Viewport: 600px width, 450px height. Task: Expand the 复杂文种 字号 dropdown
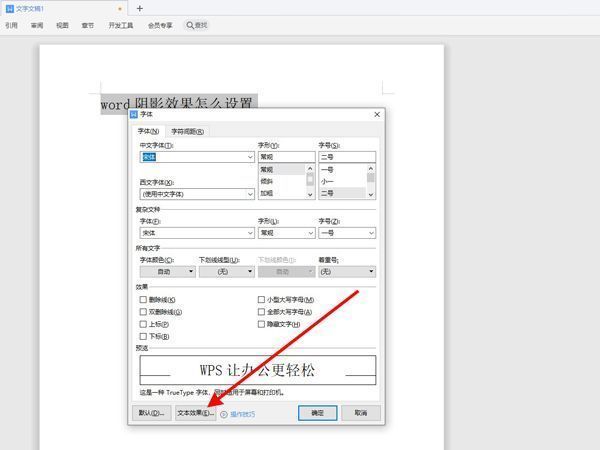(x=371, y=233)
